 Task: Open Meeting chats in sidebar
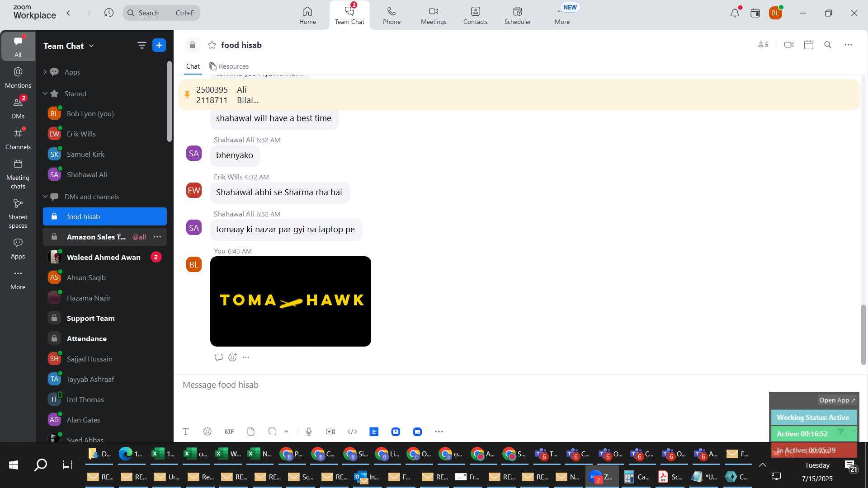click(18, 174)
